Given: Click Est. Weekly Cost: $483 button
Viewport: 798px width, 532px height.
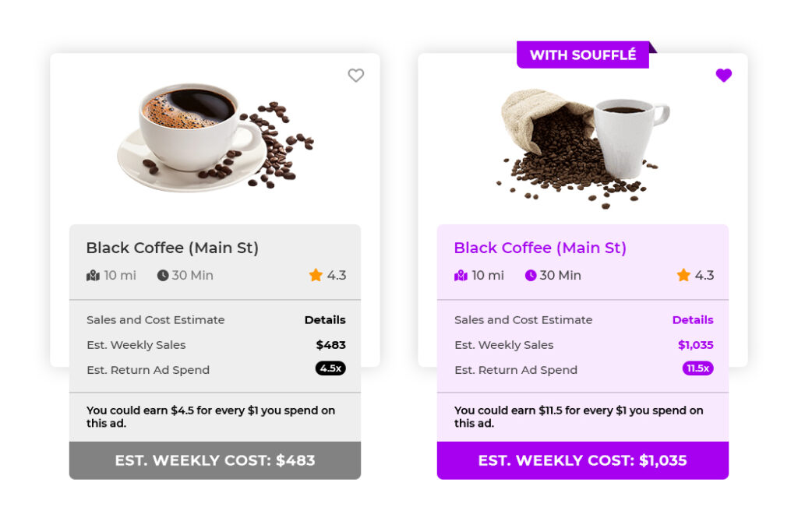Looking at the screenshot, I should 215,460.
